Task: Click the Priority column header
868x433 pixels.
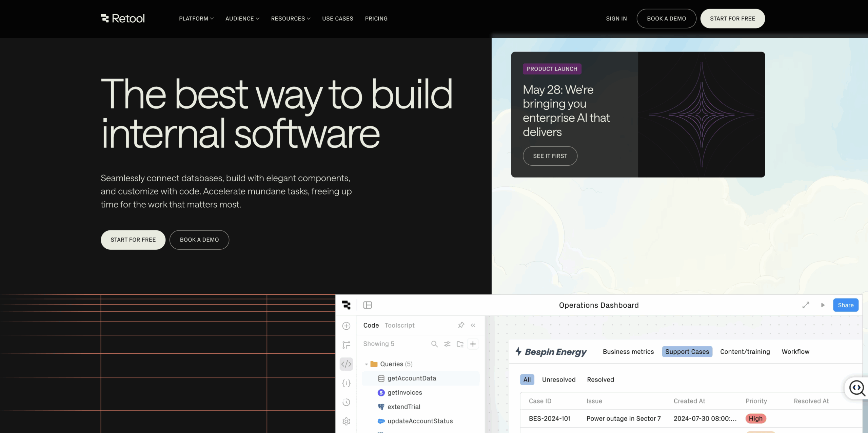Action: click(x=756, y=401)
